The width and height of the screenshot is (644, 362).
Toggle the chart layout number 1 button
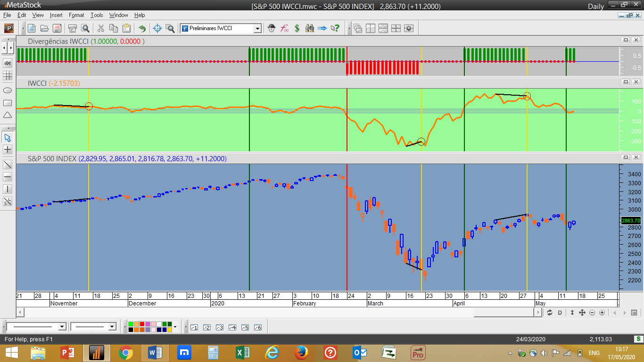(194, 327)
